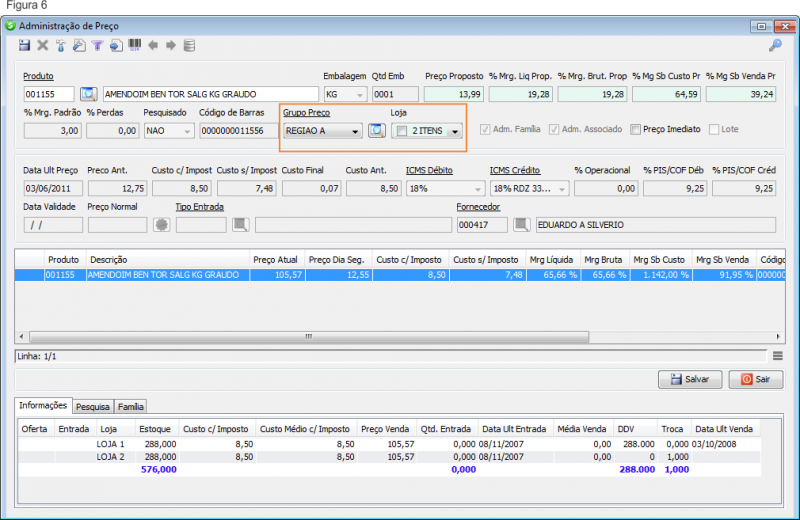The height and width of the screenshot is (520, 800).
Task: Click the Grupo Preço underlined label
Action: click(x=306, y=113)
